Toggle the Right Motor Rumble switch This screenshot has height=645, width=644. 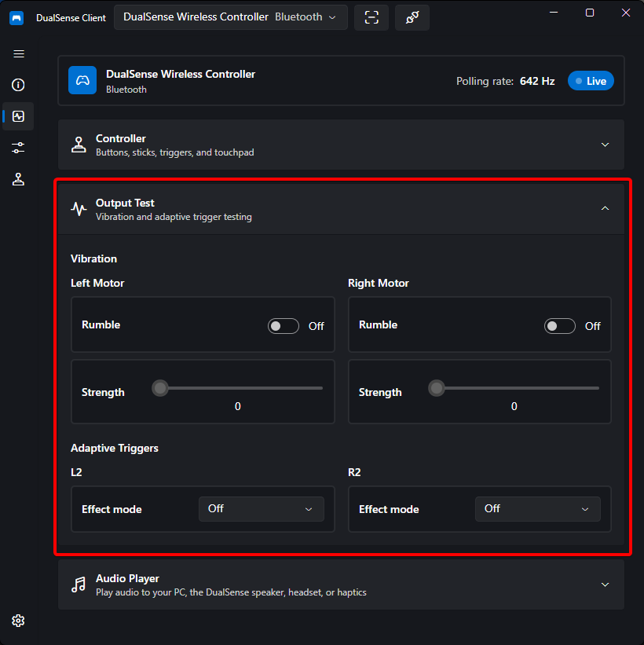[x=560, y=326]
